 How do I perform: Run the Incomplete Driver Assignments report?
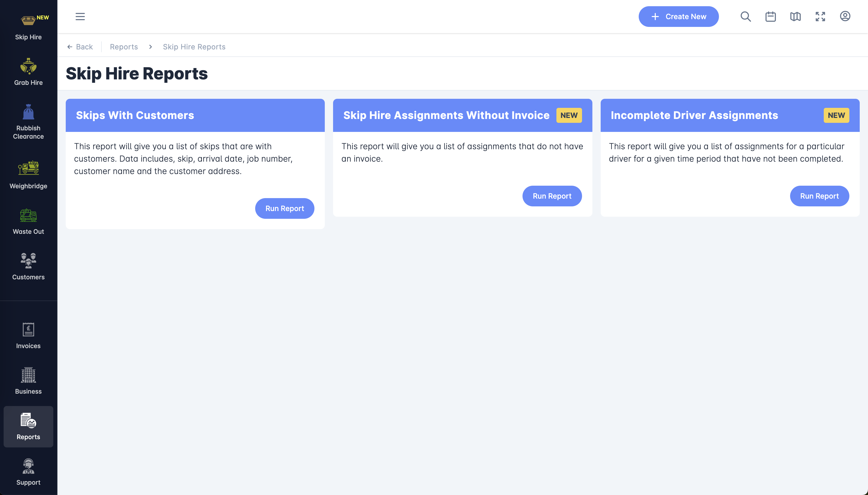(819, 196)
